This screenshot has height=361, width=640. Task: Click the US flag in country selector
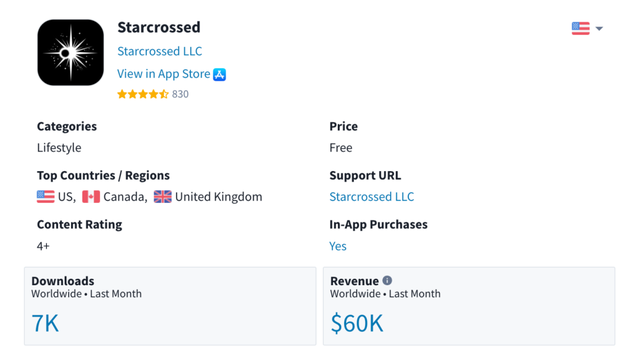[580, 28]
